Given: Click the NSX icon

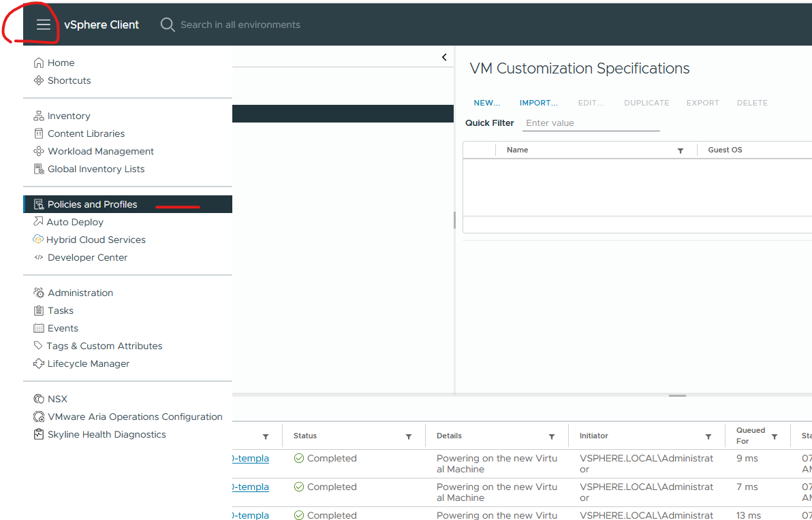Looking at the screenshot, I should (x=38, y=399).
